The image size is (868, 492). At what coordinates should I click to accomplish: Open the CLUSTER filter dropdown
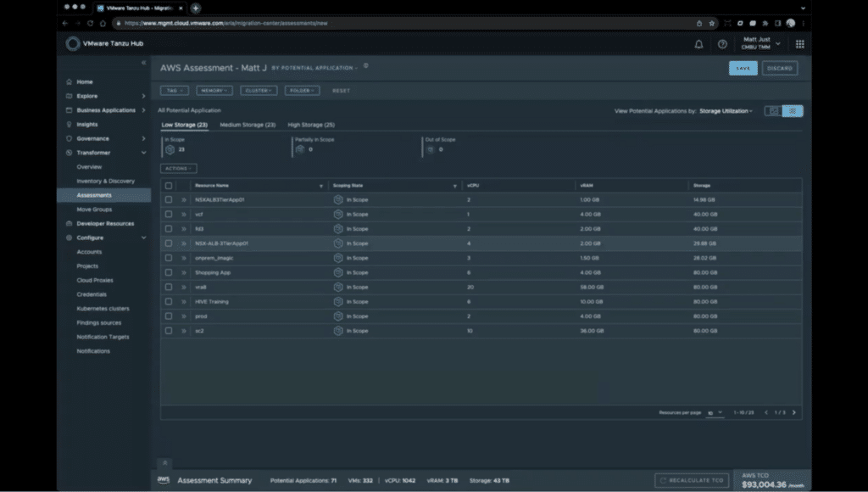(x=259, y=90)
